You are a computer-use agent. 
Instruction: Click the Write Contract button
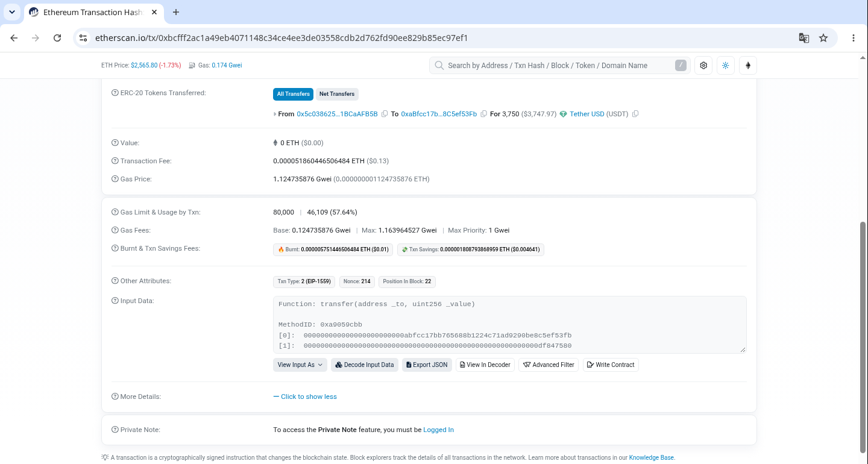pos(611,365)
